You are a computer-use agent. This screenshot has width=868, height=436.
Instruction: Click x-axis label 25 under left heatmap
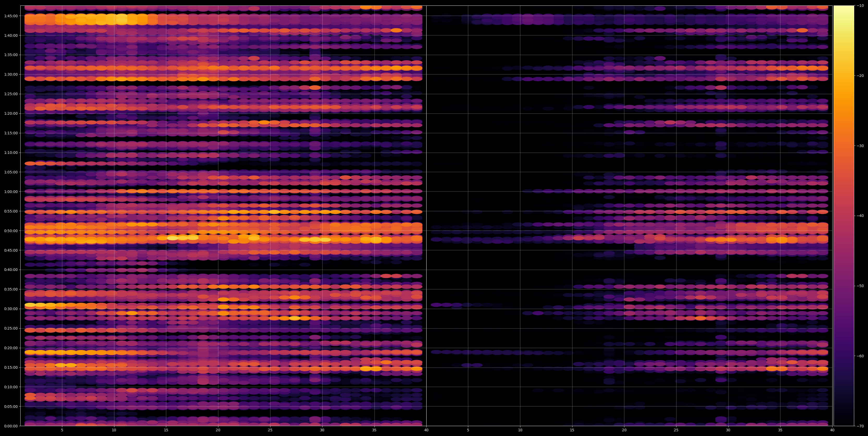[270, 430]
